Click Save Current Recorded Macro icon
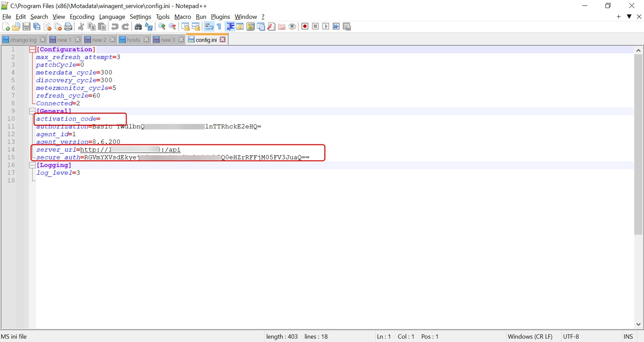Viewport: 644px width, 342px height. click(347, 27)
